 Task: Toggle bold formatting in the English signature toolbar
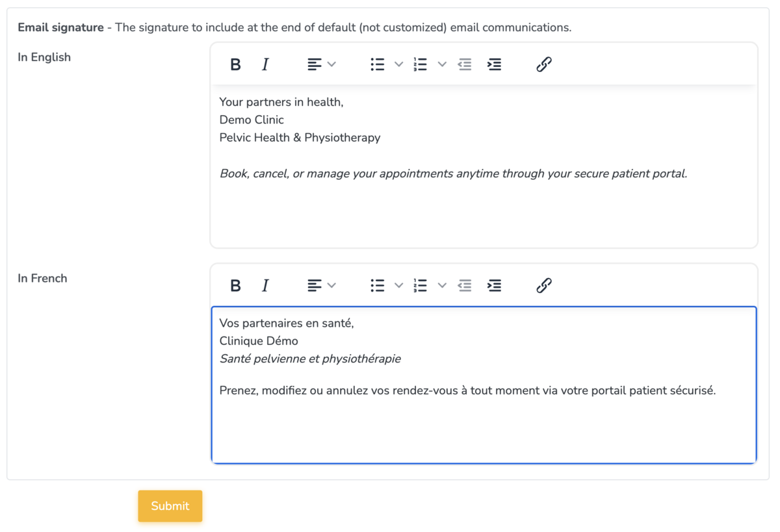235,64
